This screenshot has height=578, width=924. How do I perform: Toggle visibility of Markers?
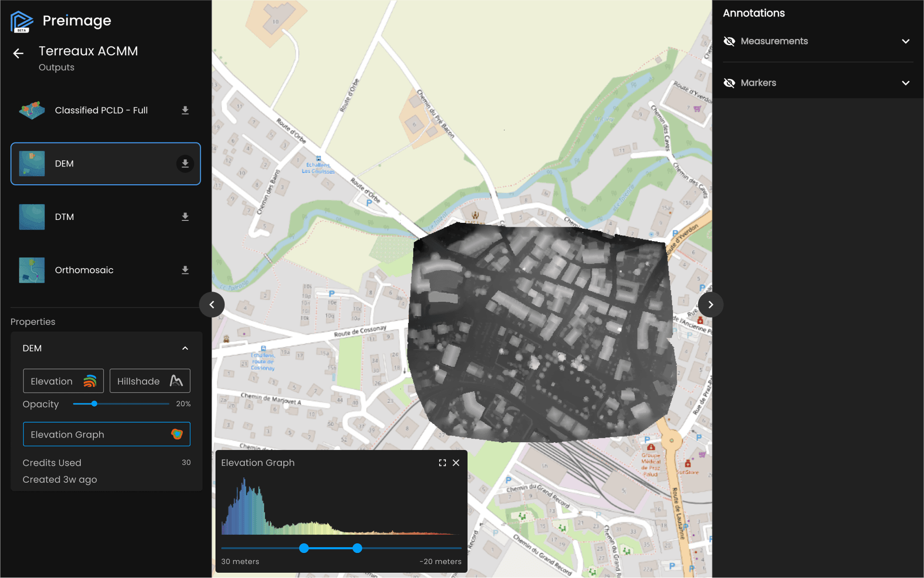click(729, 83)
